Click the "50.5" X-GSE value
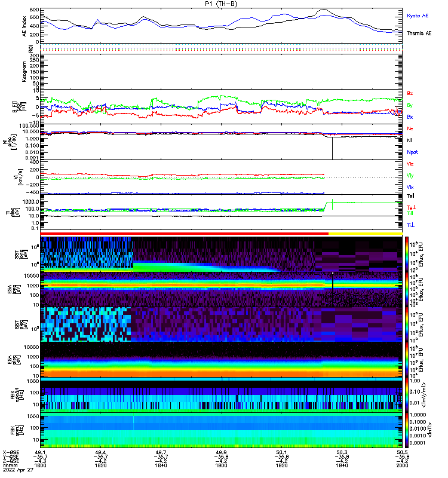The image size is (448, 478). tap(402, 452)
